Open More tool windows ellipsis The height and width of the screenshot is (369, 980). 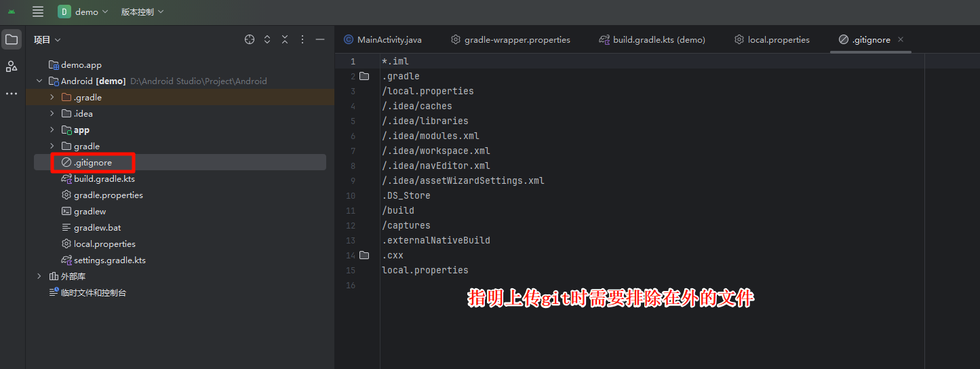12,94
